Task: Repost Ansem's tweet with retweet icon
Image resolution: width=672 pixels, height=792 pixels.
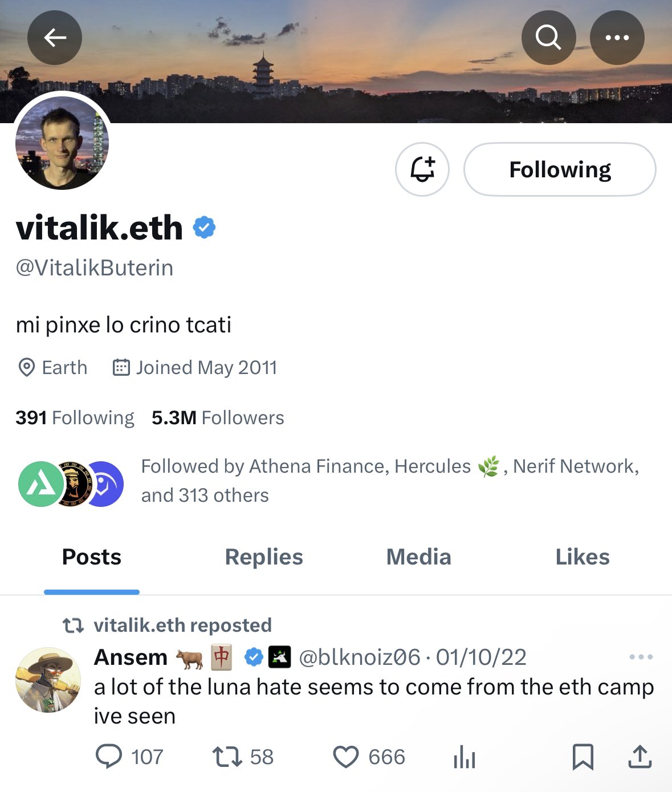Action: point(227,757)
